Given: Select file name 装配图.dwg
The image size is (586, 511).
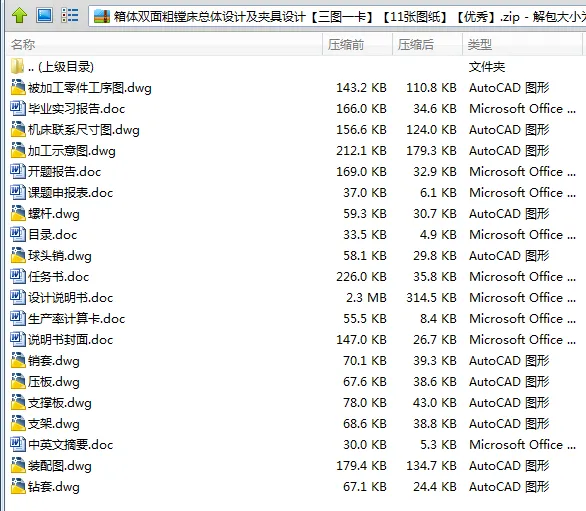Looking at the screenshot, I should click(x=60, y=466).
